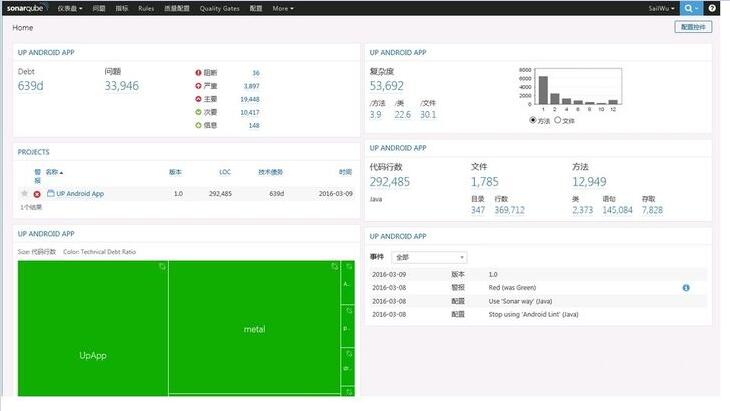
Task: Open the UP Android App project link
Action: (x=80, y=194)
